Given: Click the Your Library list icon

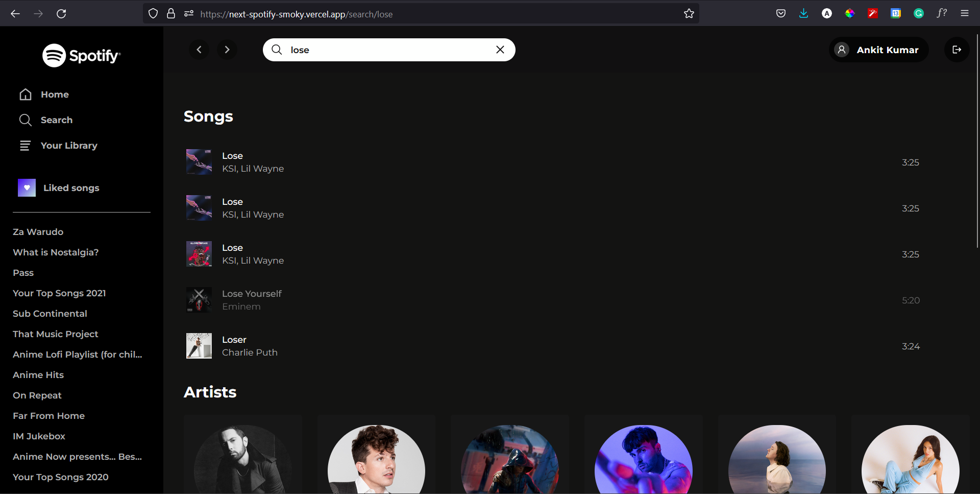Looking at the screenshot, I should tap(25, 146).
